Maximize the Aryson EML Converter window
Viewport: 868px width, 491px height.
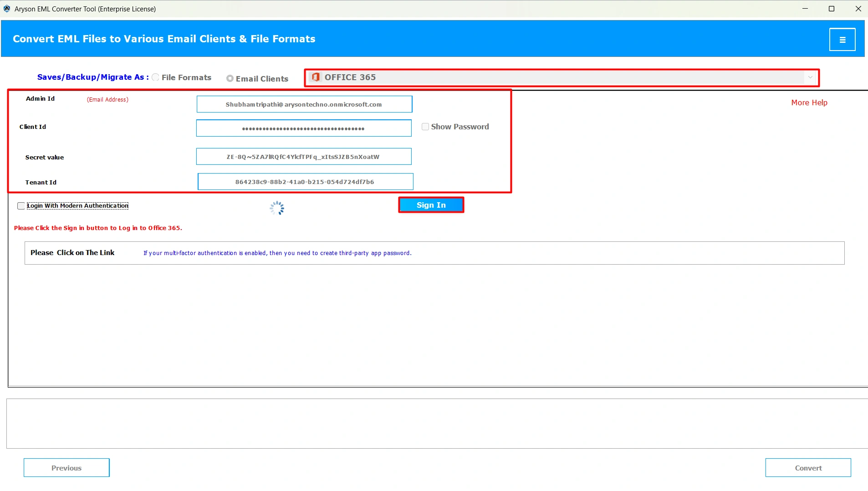[x=832, y=9]
